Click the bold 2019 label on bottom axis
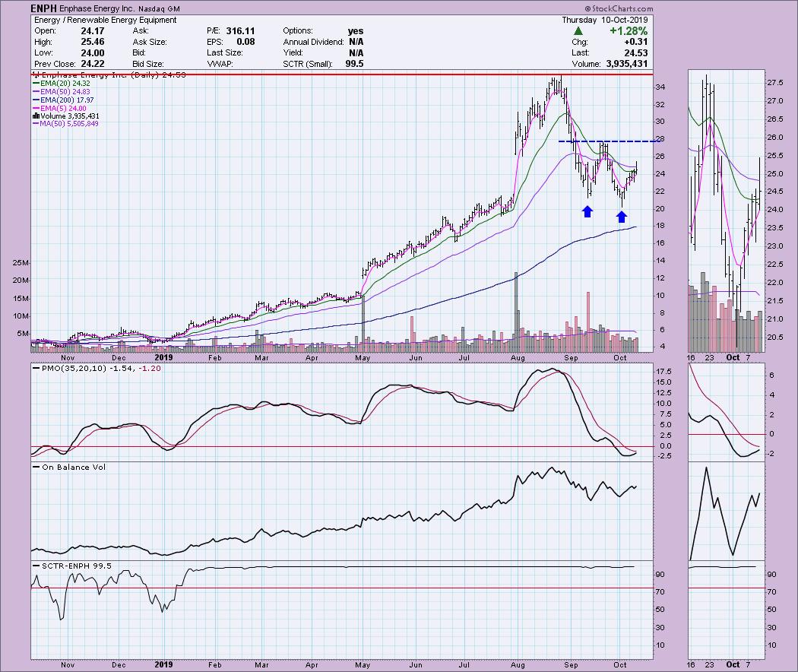 163,664
